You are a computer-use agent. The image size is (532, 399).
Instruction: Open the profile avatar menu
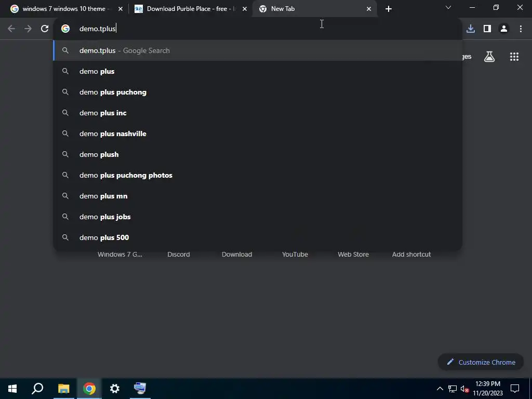click(x=504, y=29)
